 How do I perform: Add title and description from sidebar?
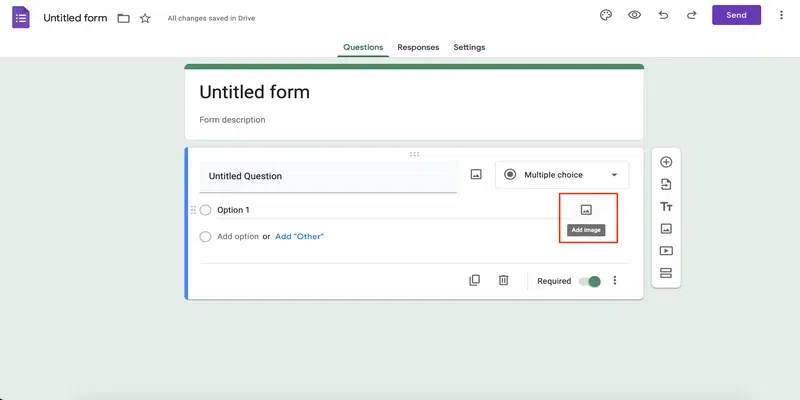coord(666,207)
